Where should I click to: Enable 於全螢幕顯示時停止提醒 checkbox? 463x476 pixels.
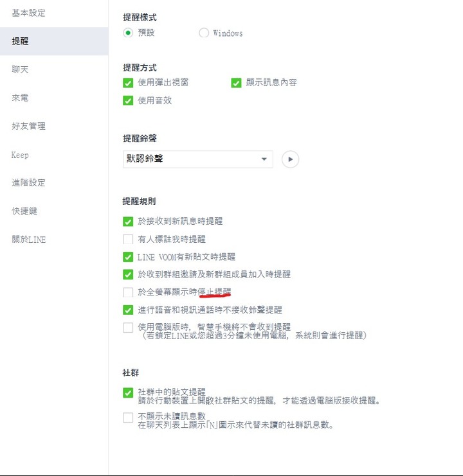coord(128,292)
